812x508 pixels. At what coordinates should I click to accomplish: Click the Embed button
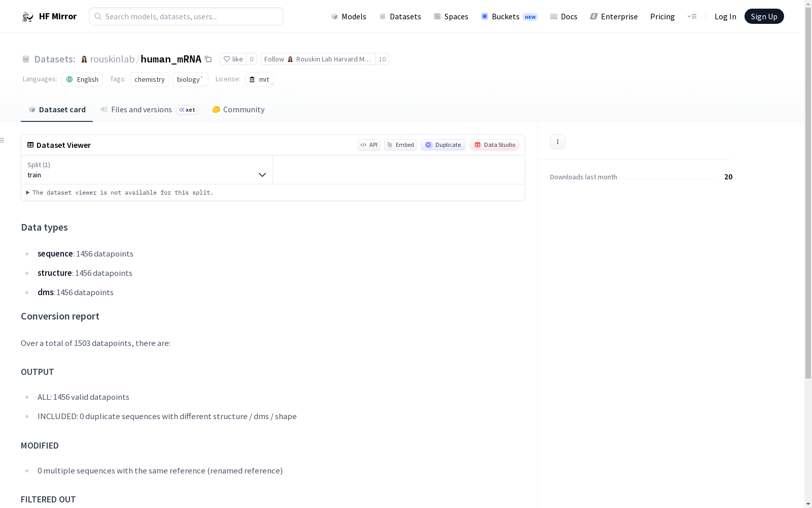click(400, 145)
